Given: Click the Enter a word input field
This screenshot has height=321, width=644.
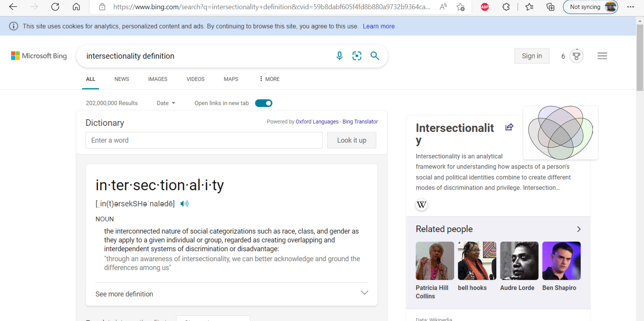Looking at the screenshot, I should pyautogui.click(x=204, y=140).
